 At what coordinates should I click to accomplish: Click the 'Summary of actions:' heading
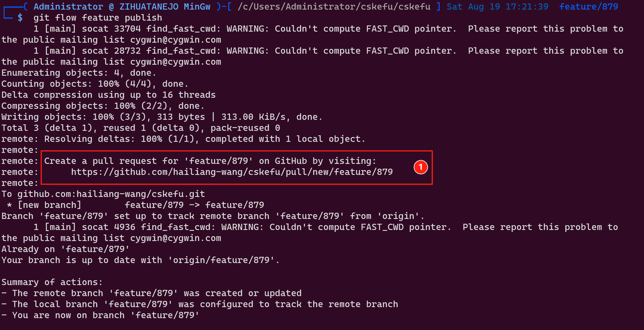pos(52,282)
